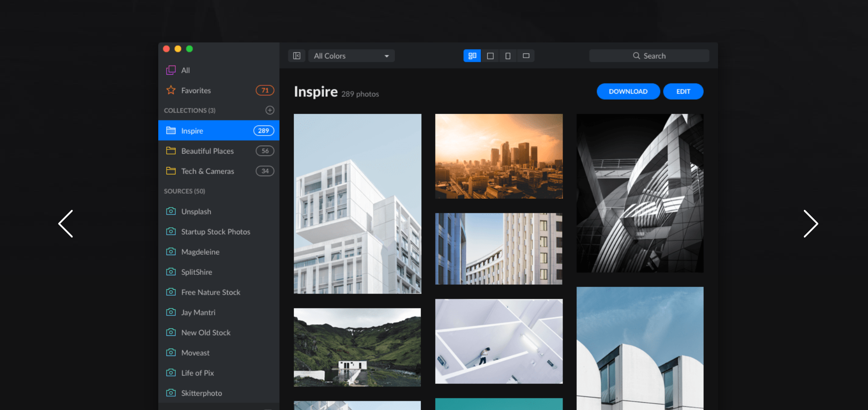The width and height of the screenshot is (868, 410).
Task: Click the Tech & Cameras folder icon
Action: pyautogui.click(x=171, y=171)
